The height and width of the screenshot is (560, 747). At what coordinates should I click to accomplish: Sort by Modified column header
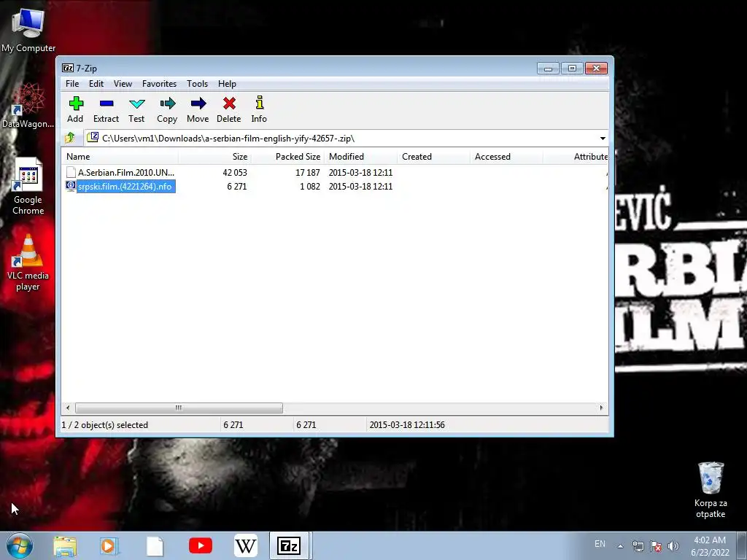pos(360,157)
